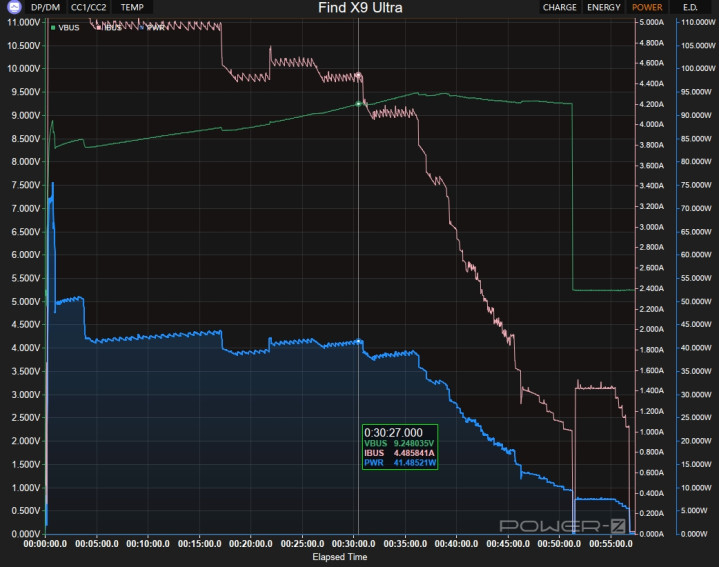Click the 11.000V voltage axis label
This screenshot has height=567, width=719.
pos(23,22)
